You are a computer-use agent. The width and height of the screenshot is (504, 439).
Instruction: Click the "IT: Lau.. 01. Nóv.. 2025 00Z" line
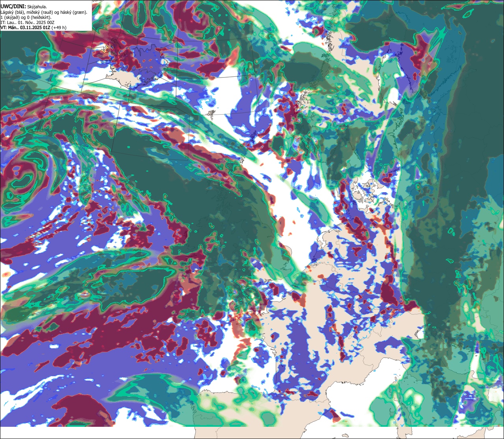28,23
